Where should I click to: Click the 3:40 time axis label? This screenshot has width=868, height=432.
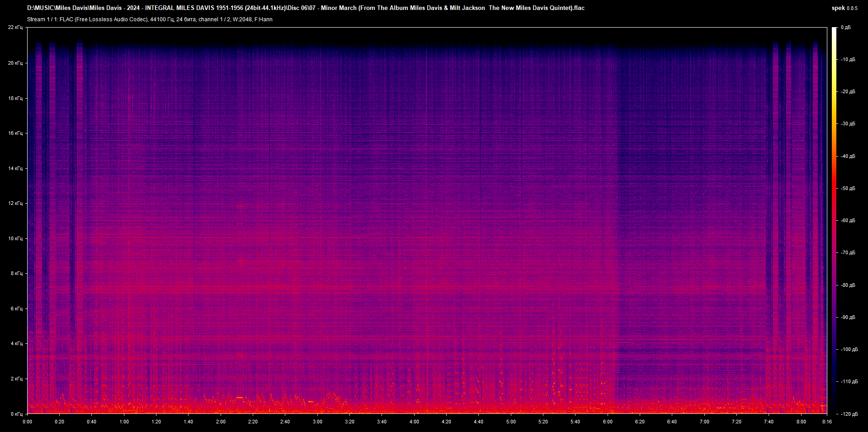point(382,422)
